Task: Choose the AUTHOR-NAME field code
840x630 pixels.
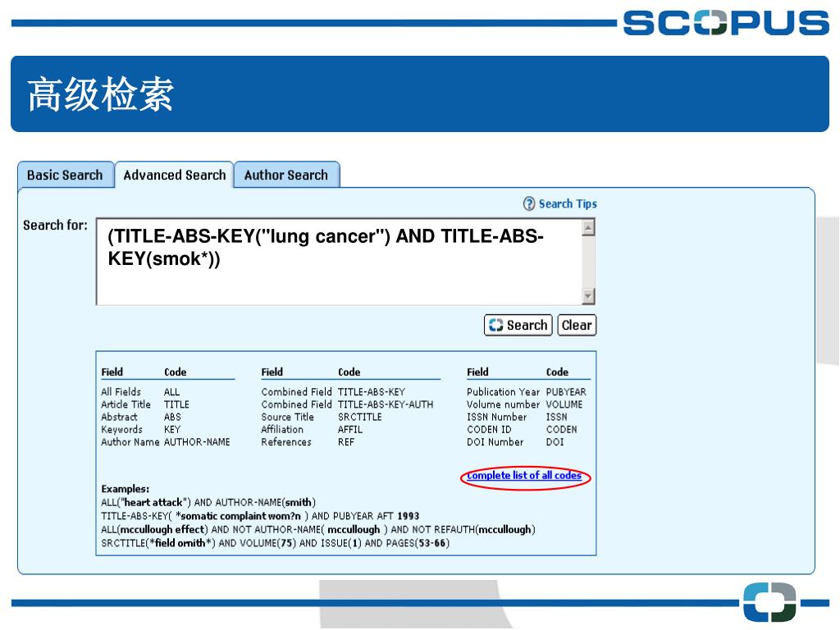Action: tap(197, 442)
